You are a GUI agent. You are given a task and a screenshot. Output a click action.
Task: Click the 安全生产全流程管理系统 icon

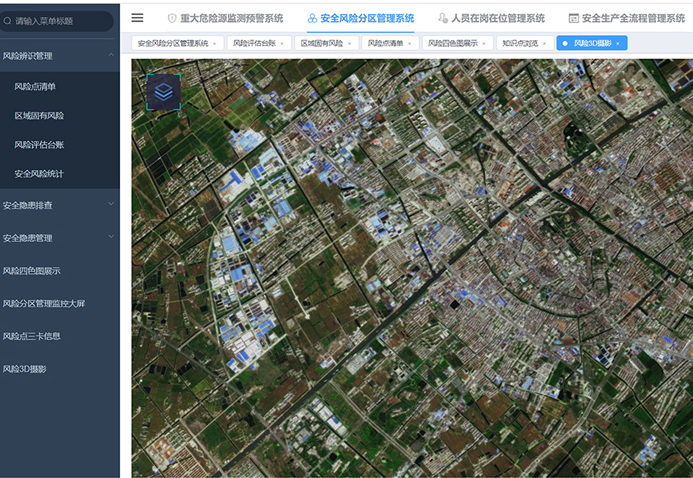tap(573, 18)
